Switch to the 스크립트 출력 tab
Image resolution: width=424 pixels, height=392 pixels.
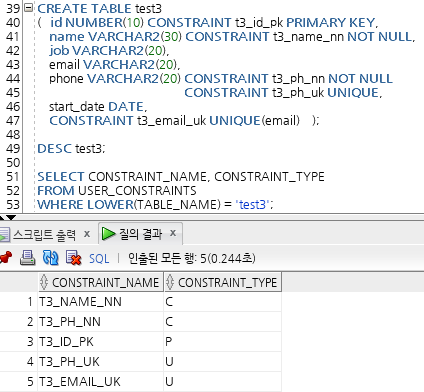[x=44, y=235]
